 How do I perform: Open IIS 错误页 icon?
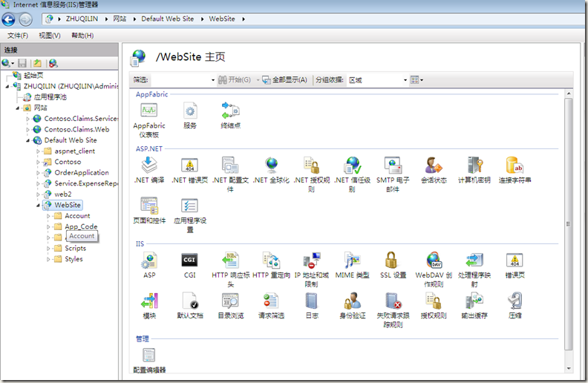(514, 265)
